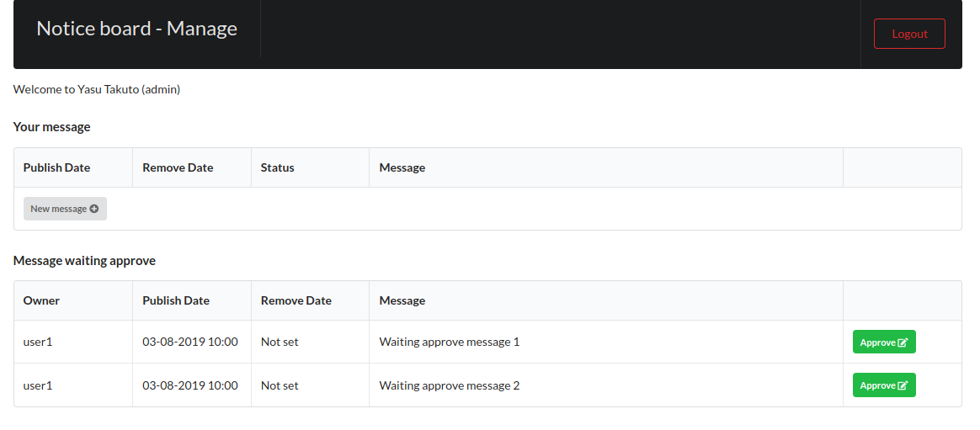Click Message header in waiting approve table
The width and height of the screenshot is (980, 430).
402,300
